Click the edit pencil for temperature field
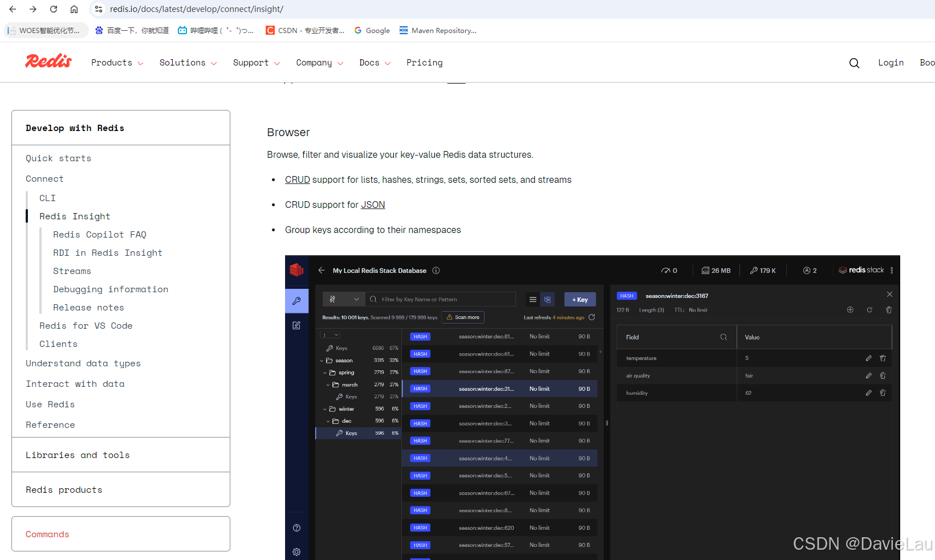The width and height of the screenshot is (935, 560). pos(868,358)
